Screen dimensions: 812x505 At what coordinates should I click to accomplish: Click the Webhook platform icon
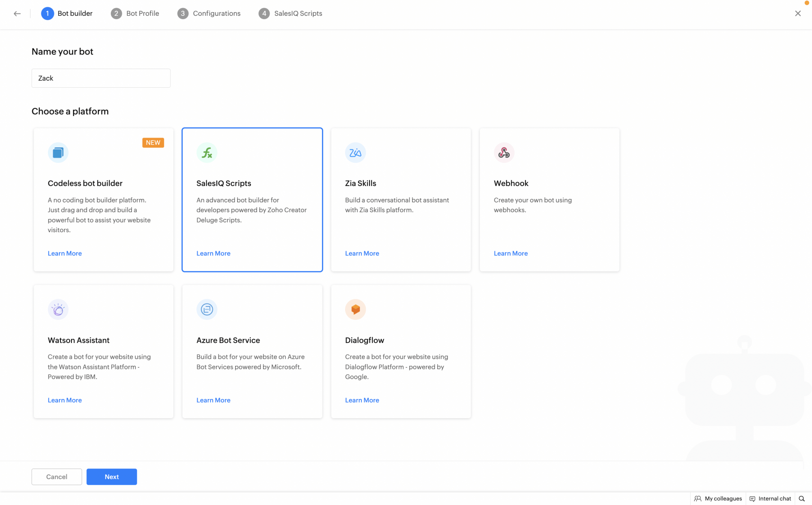click(x=504, y=153)
